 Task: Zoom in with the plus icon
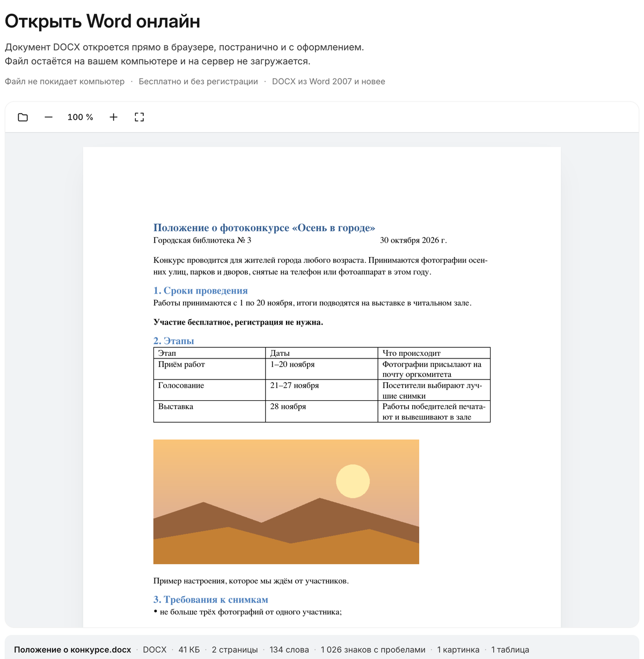pos(113,117)
